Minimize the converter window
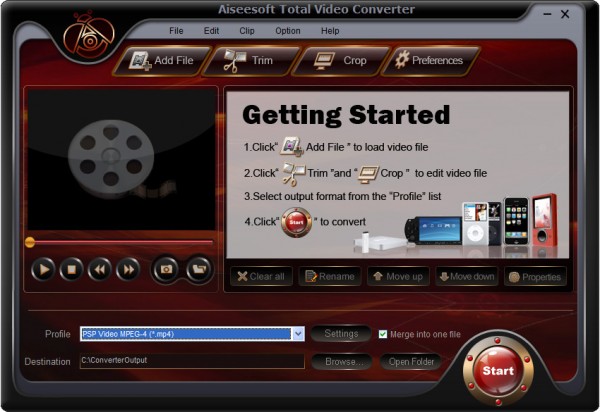This screenshot has height=412, width=600. click(x=548, y=15)
